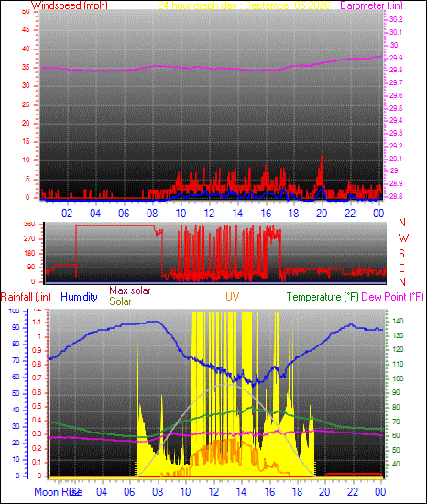Viewport: 427px width, 504px height.
Task: Click the 270 degree wind direction value
Action: tap(29, 239)
